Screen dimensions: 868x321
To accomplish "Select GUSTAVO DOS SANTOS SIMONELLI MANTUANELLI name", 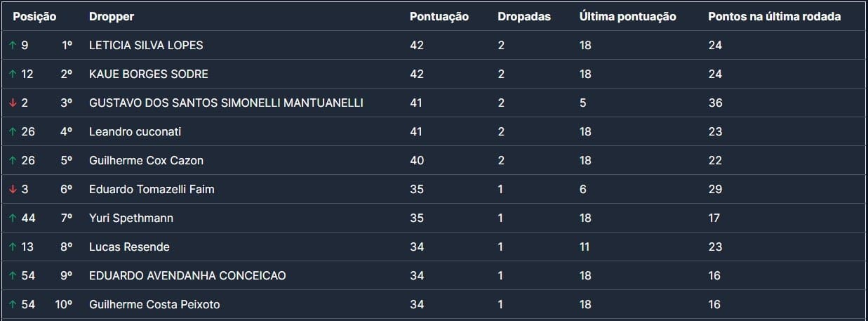I will click(226, 103).
